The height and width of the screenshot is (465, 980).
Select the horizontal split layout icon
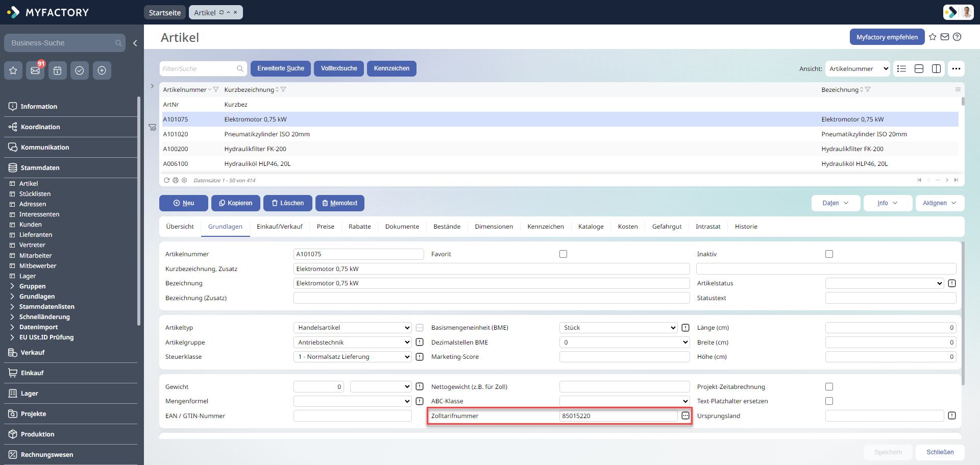coord(919,69)
